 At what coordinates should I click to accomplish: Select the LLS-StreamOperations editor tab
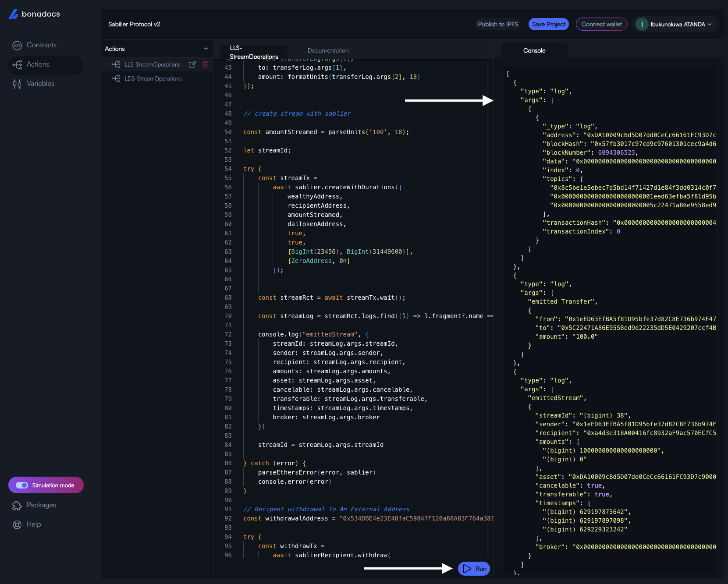pos(254,52)
